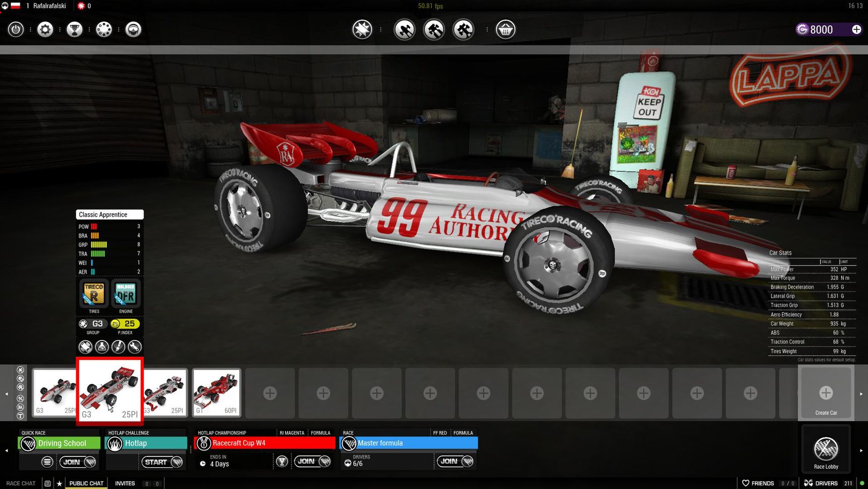Viewport: 868px width, 489px height.
Task: Click the car parts icon below Group
Action: (x=85, y=347)
